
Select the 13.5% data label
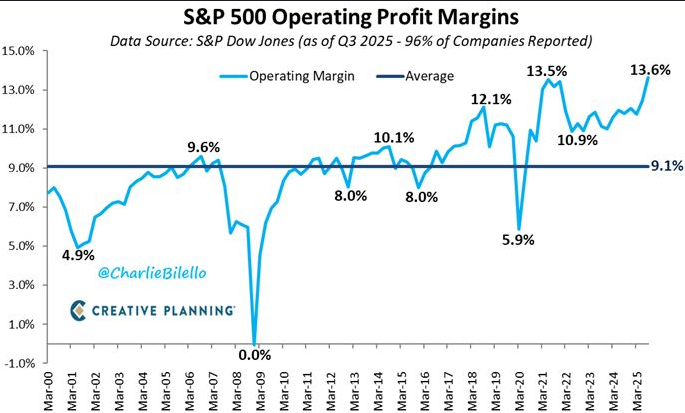click(x=547, y=71)
